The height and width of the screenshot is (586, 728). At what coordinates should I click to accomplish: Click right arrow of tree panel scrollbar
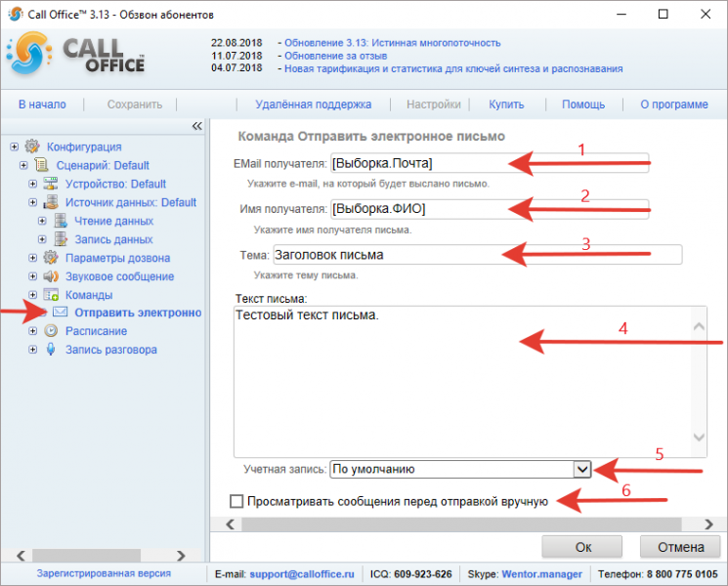point(181,556)
